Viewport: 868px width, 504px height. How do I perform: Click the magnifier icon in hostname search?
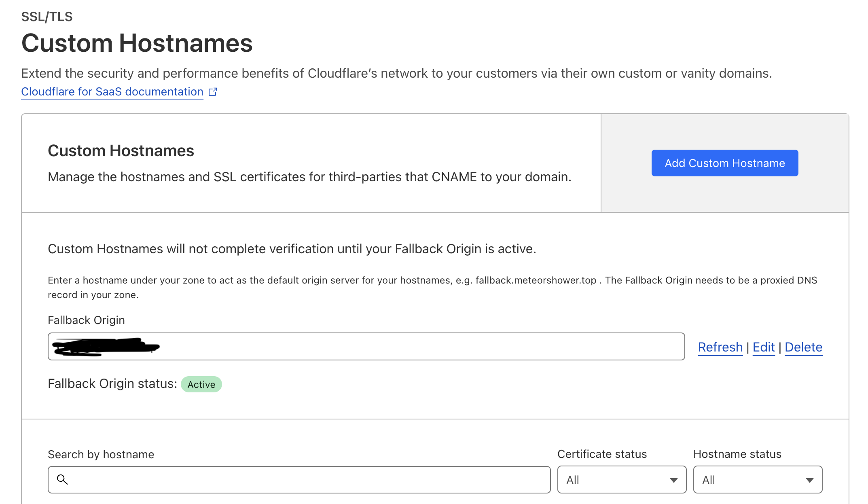point(62,479)
